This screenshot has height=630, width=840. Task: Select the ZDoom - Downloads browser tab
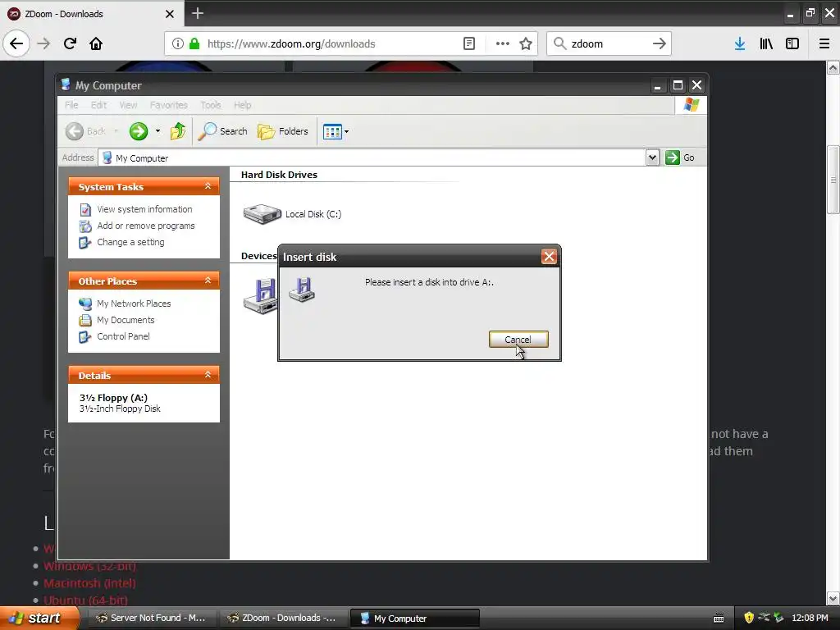coord(92,14)
